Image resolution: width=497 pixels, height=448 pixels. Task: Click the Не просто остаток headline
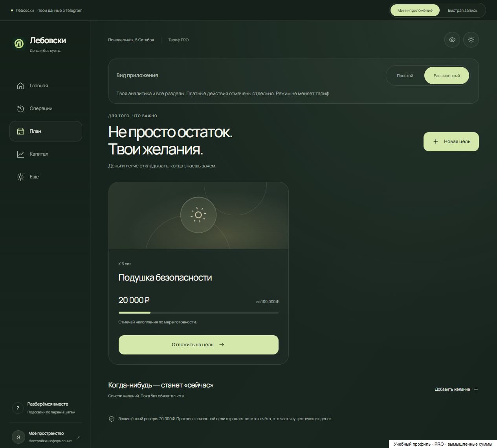pos(170,132)
